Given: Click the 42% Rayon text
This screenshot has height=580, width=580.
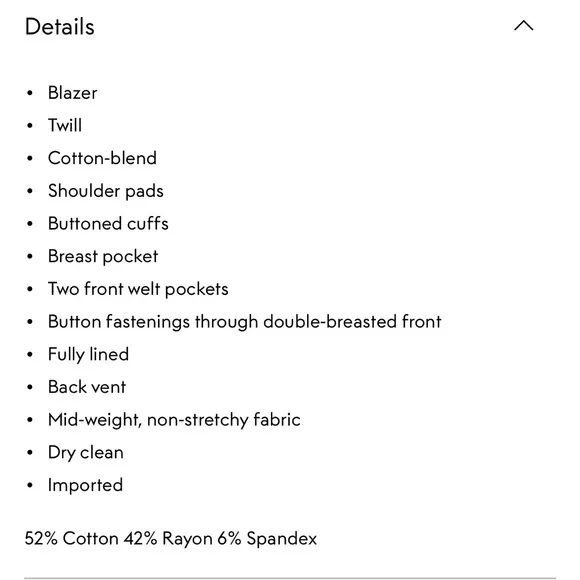Looking at the screenshot, I should (x=168, y=538).
